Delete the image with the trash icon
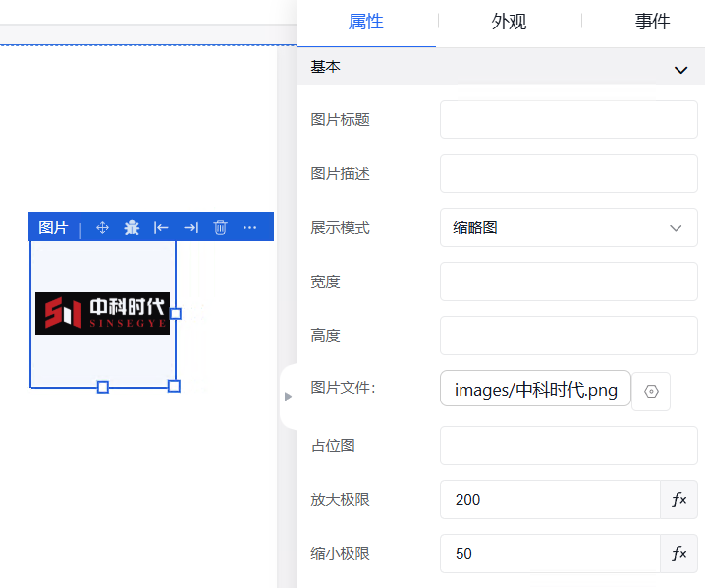 221,228
